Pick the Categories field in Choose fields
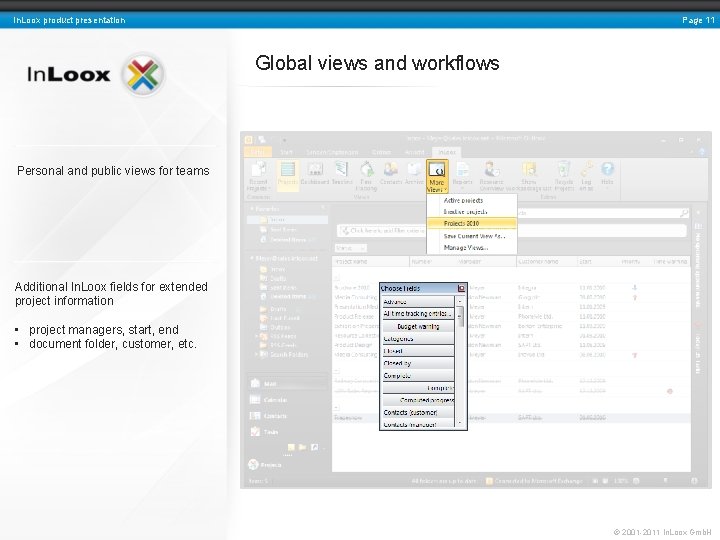Image resolution: width=720 pixels, height=540 pixels. tap(418, 338)
